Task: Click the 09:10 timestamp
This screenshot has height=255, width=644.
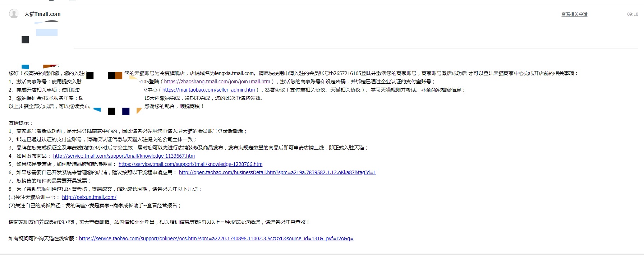Action: [x=632, y=14]
